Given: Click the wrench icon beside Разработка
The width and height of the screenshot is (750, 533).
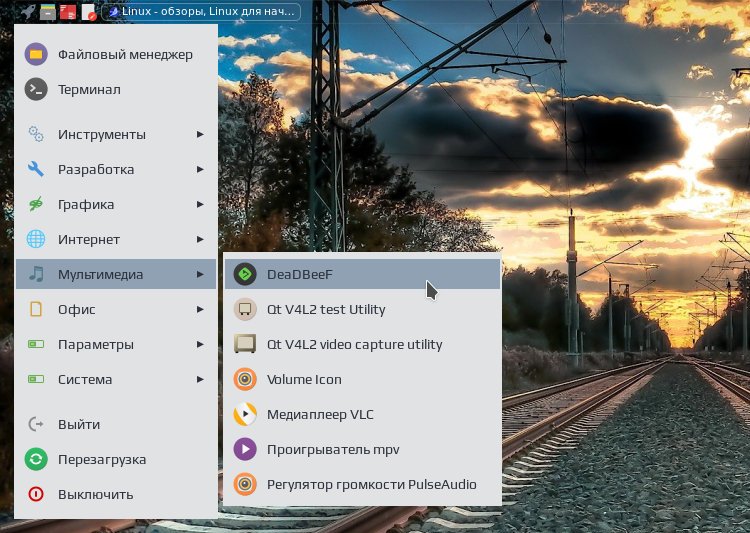Looking at the screenshot, I should coord(36,169).
